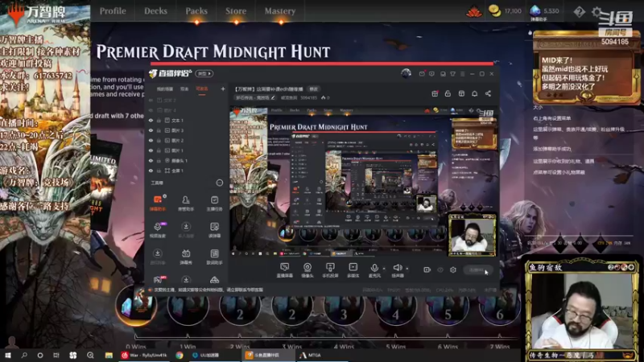Image resolution: width=644 pixels, height=362 pixels.
Task: Add 多媒体 multimedia source
Action: (353, 270)
